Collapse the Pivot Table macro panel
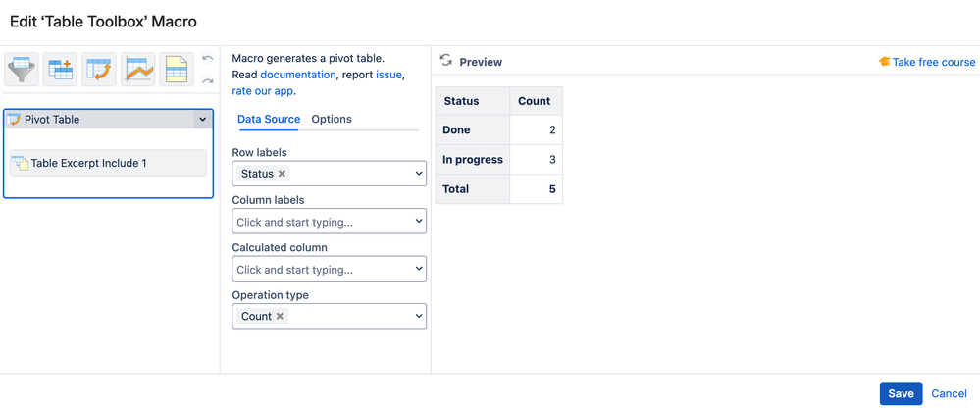Image resolution: width=980 pixels, height=410 pixels. coord(202,120)
